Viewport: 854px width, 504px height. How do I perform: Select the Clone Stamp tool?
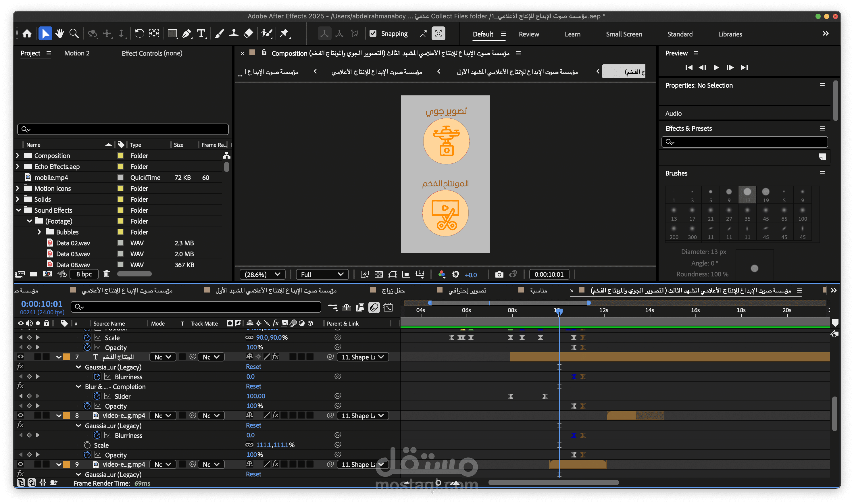point(234,33)
